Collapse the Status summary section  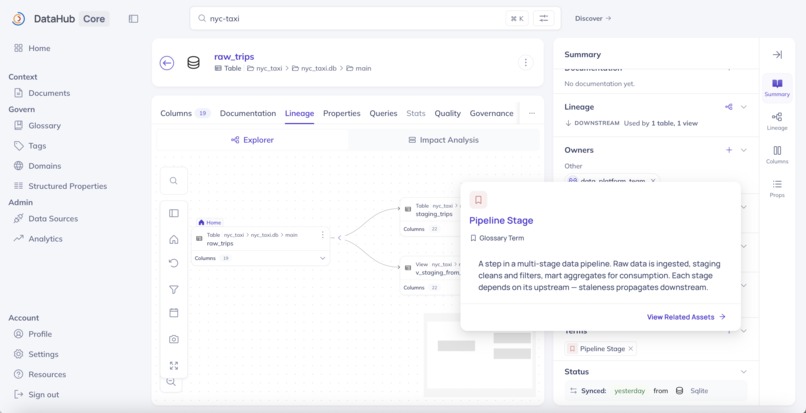[743, 371]
